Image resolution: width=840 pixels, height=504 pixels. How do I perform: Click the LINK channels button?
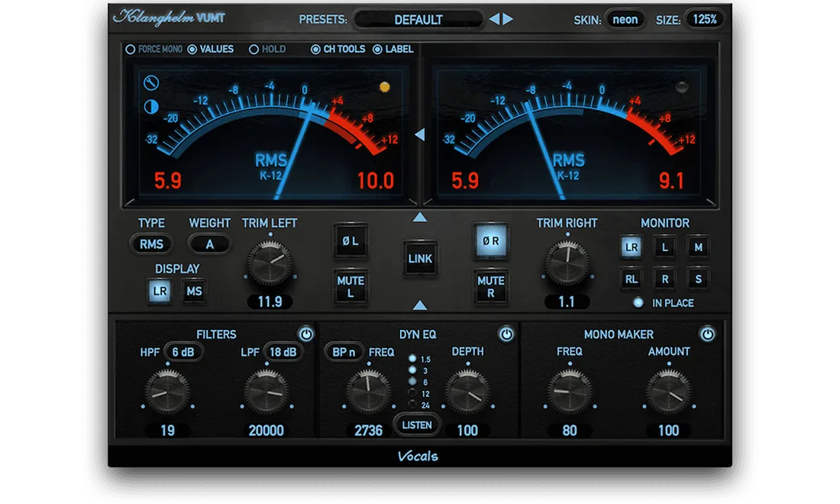point(420,259)
